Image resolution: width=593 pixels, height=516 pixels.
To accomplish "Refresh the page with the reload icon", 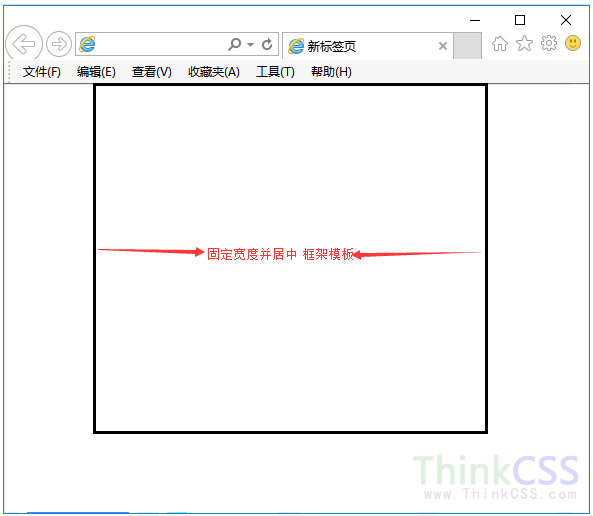I will 267,44.
